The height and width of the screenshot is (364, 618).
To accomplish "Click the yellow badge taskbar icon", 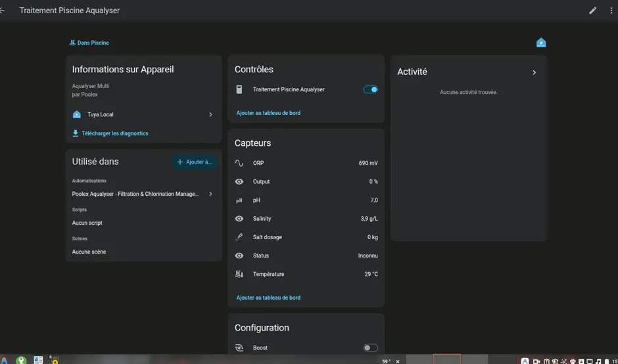I will pyautogui.click(x=54, y=359).
